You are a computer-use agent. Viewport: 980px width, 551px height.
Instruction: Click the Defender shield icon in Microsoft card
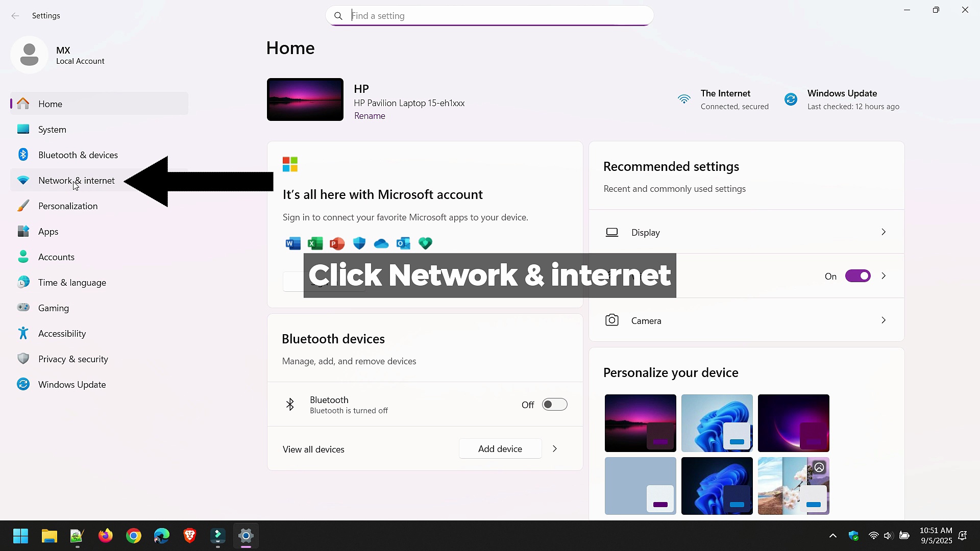pos(359,243)
